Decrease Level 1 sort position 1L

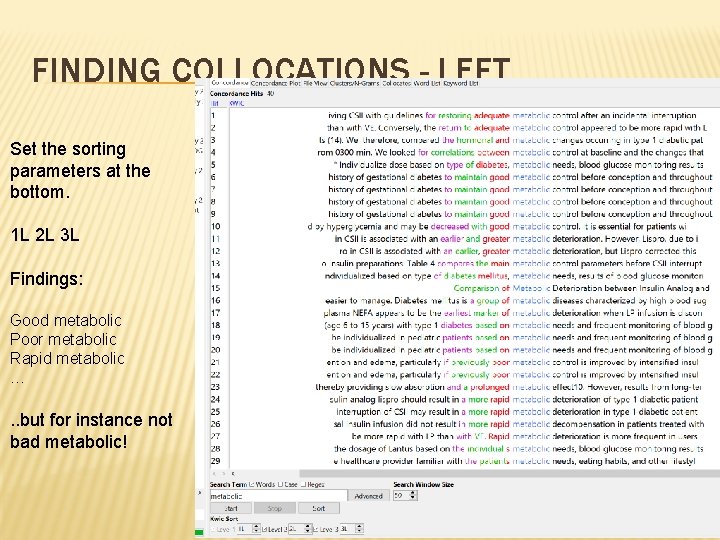pos(256,532)
